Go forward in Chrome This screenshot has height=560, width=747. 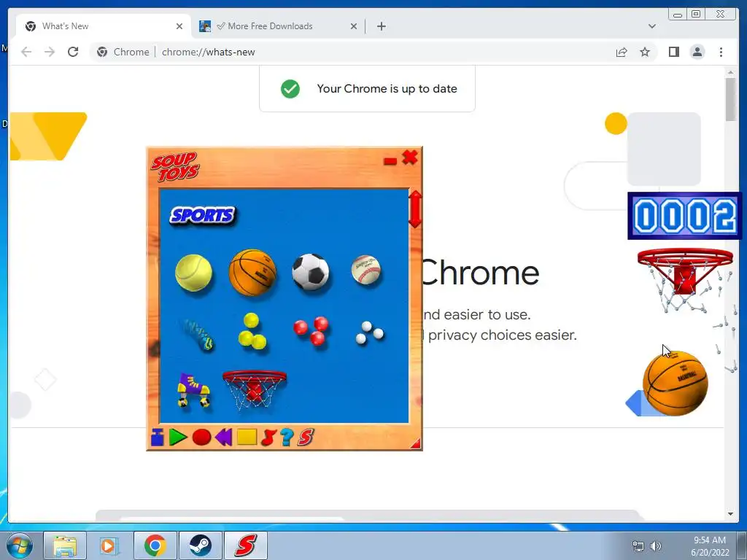(x=50, y=52)
